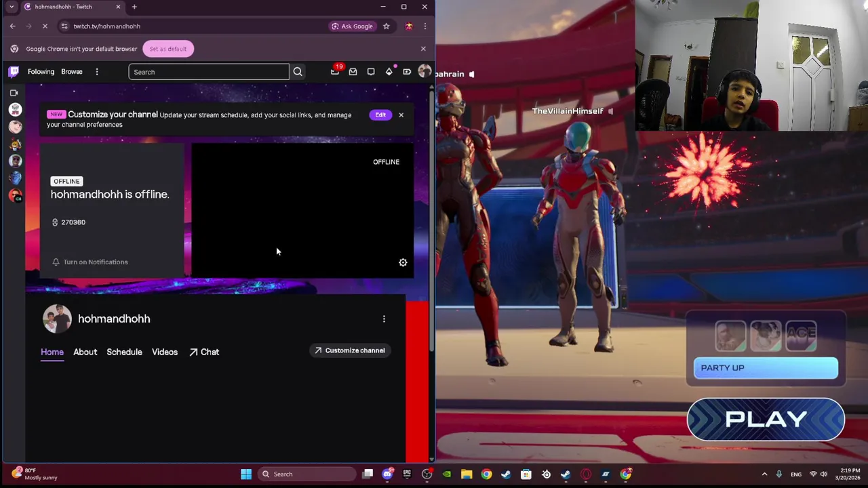Click PLAY in the game window
Viewport: 868px width, 488px height.
(x=766, y=419)
